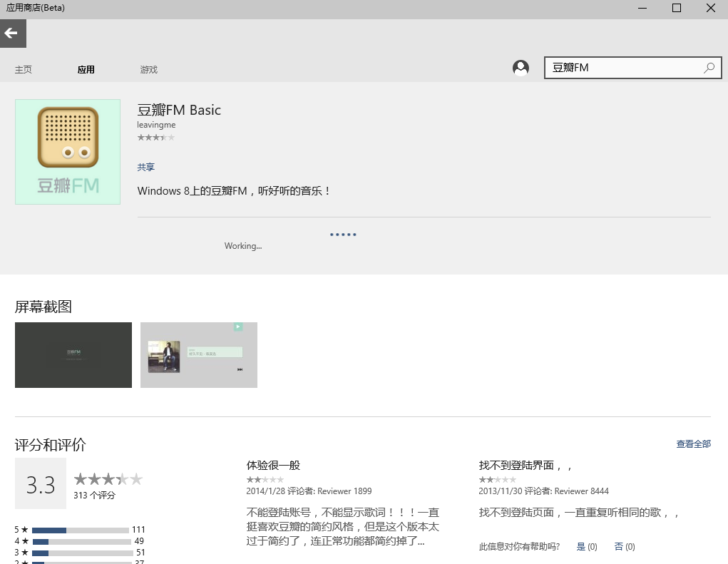The width and height of the screenshot is (728, 564).
Task: Open the review titled 体验很一般
Action: 273,464
